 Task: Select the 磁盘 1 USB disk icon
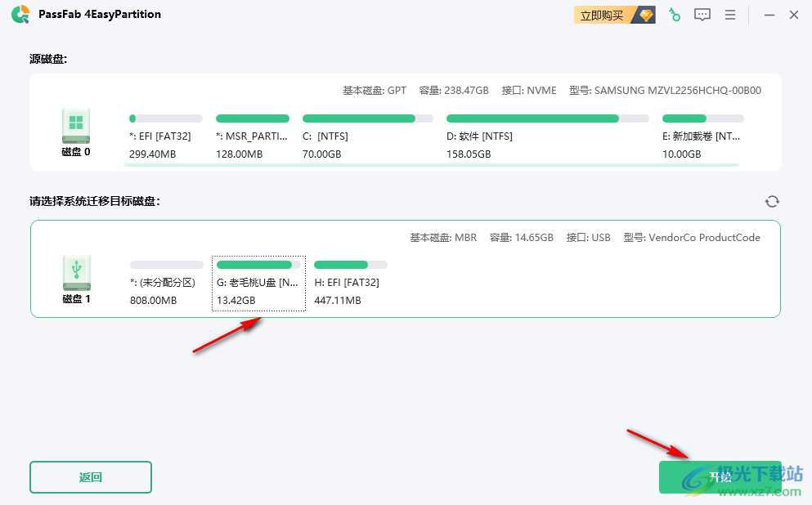(x=77, y=273)
